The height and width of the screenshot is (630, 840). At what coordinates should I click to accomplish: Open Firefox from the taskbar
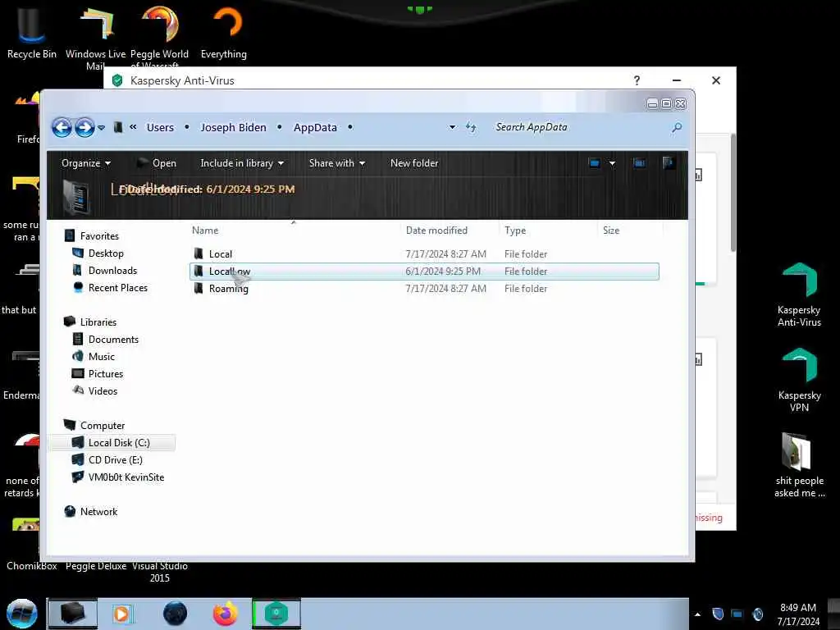click(x=226, y=614)
